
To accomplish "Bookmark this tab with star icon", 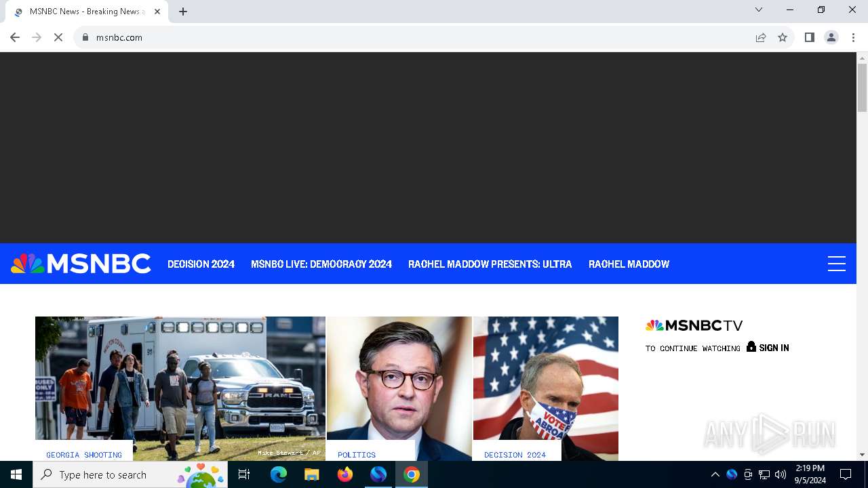I will point(783,37).
